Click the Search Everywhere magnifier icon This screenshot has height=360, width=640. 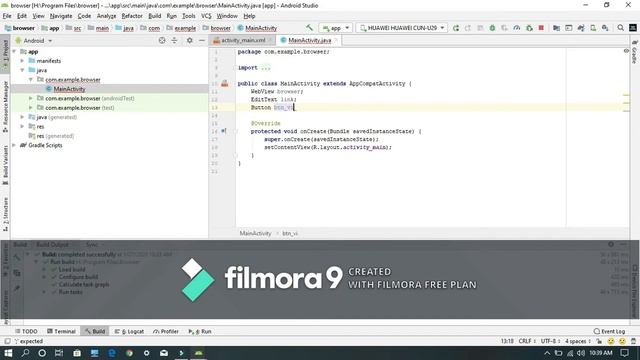click(620, 28)
